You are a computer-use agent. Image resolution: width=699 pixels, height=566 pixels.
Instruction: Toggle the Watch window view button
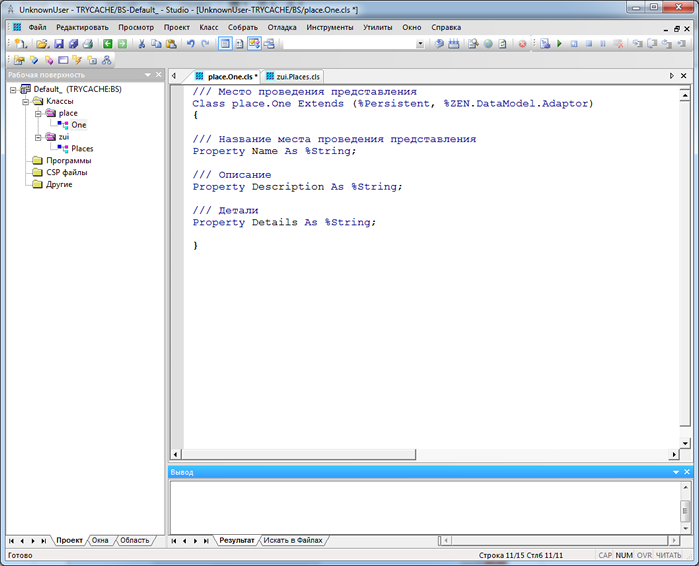click(x=269, y=44)
